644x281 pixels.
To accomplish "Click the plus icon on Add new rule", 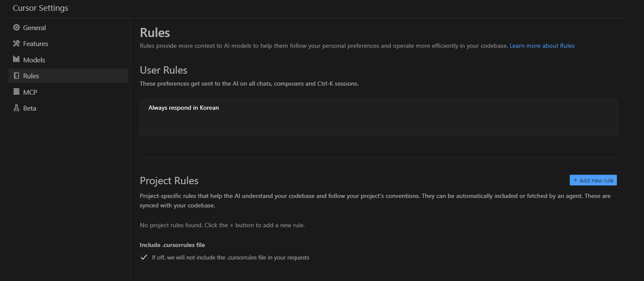I will (575, 180).
